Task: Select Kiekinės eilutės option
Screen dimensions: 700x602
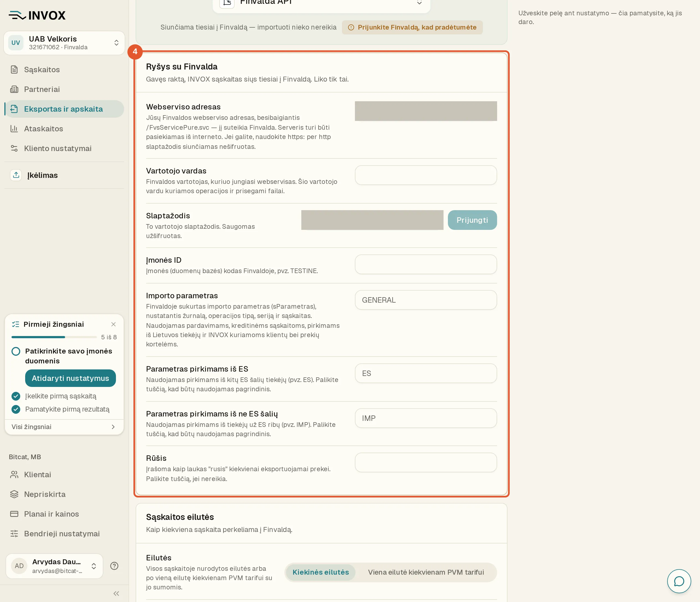Action: [x=321, y=572]
